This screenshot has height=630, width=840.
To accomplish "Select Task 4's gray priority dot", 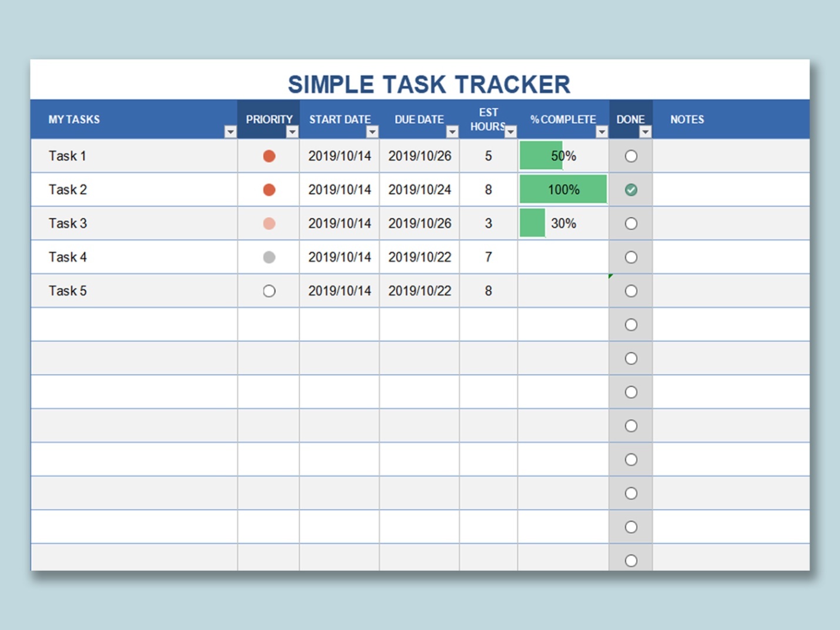I will [x=268, y=257].
